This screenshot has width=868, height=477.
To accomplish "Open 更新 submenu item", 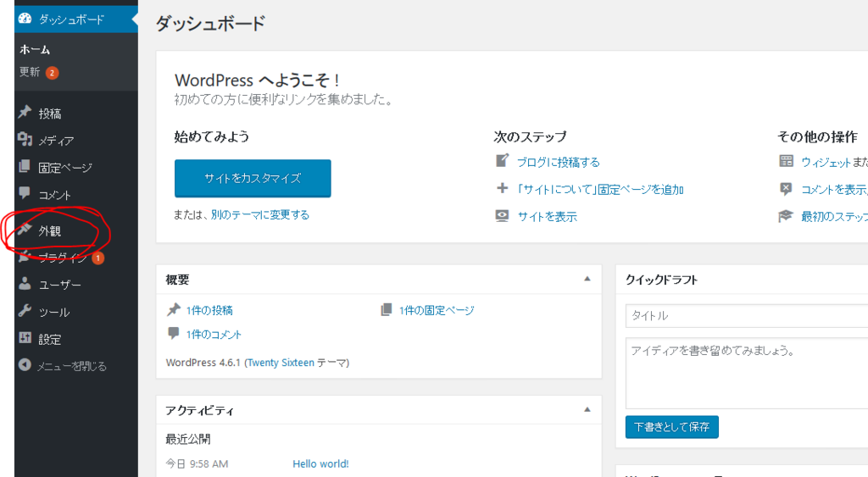I will point(30,72).
